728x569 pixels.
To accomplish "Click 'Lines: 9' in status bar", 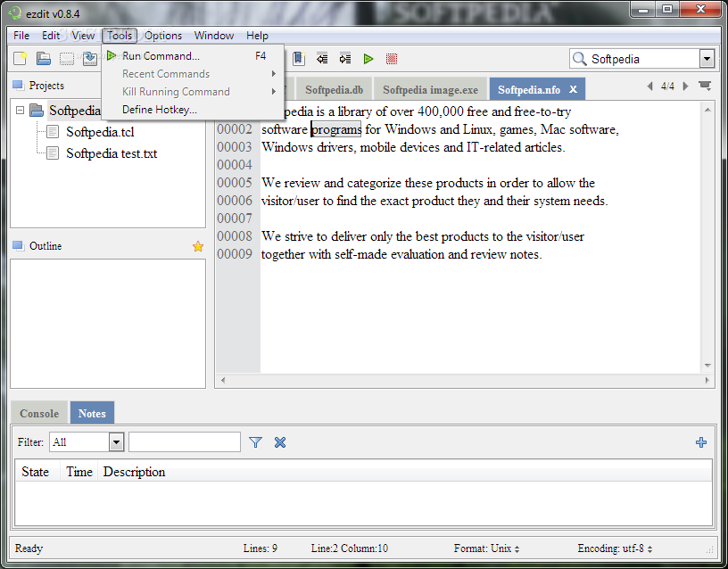I will pos(260,548).
